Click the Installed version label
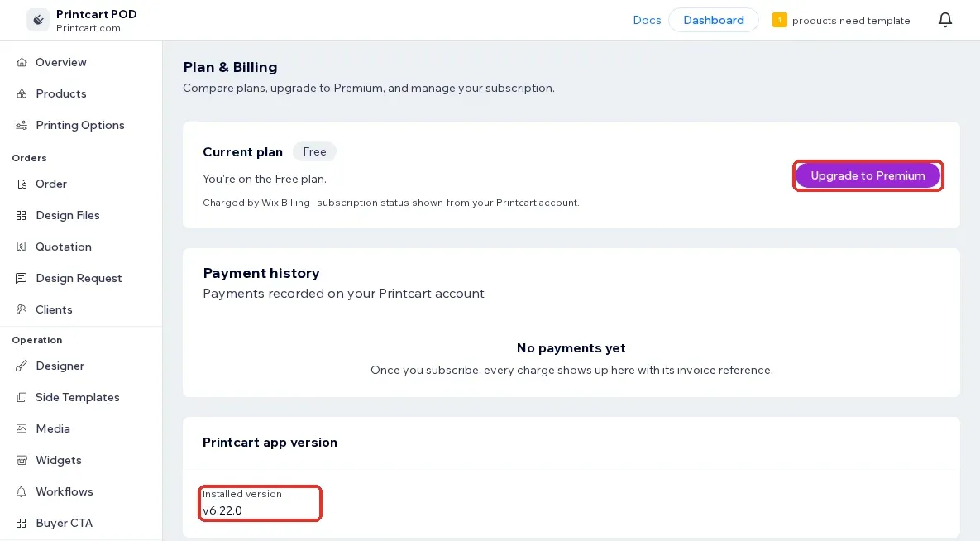The image size is (980, 541). (x=241, y=494)
